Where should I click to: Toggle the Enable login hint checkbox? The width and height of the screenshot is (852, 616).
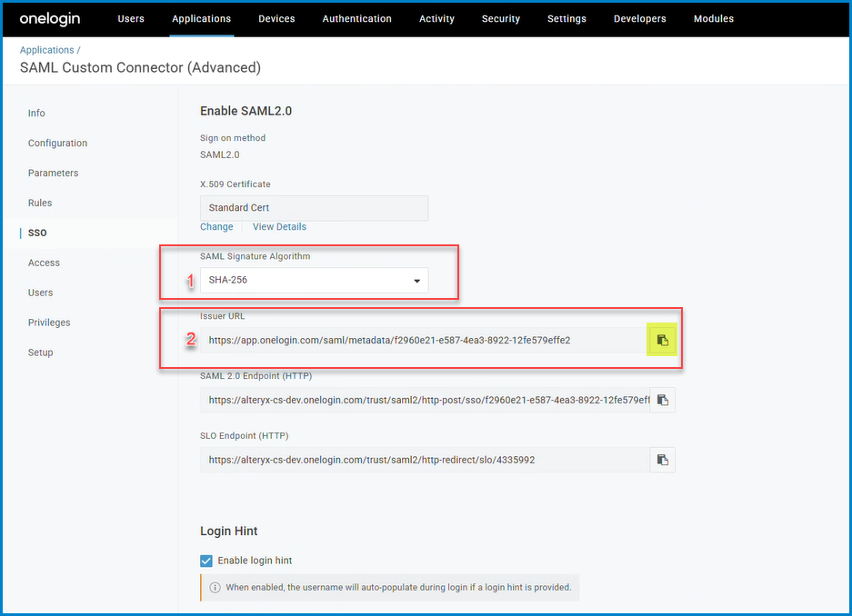[x=205, y=561]
